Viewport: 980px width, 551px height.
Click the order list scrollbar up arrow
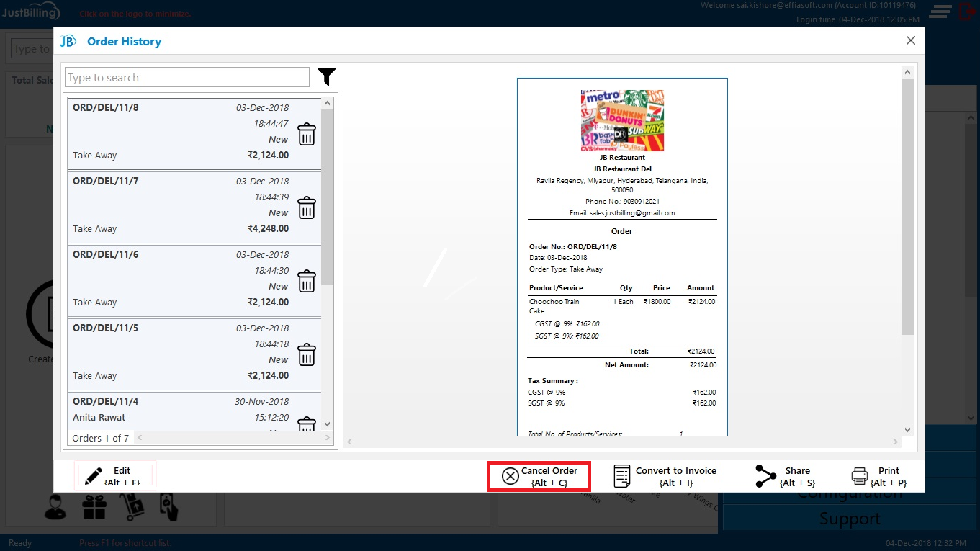pyautogui.click(x=328, y=104)
